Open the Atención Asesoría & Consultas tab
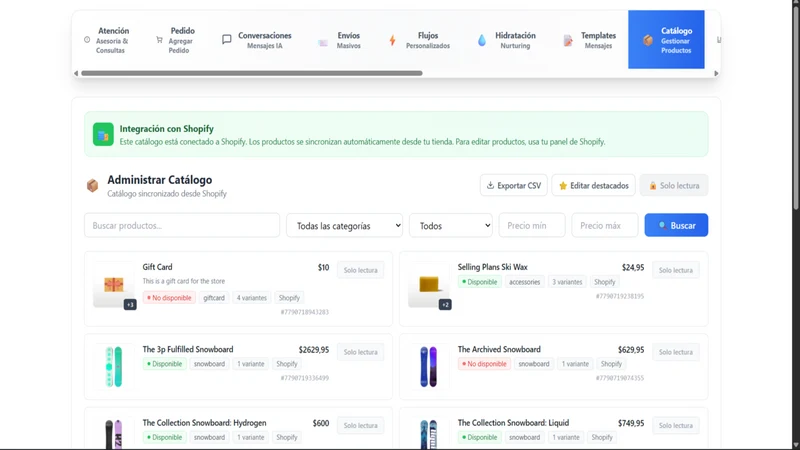Screen dimensions: 800x450 point(107,40)
